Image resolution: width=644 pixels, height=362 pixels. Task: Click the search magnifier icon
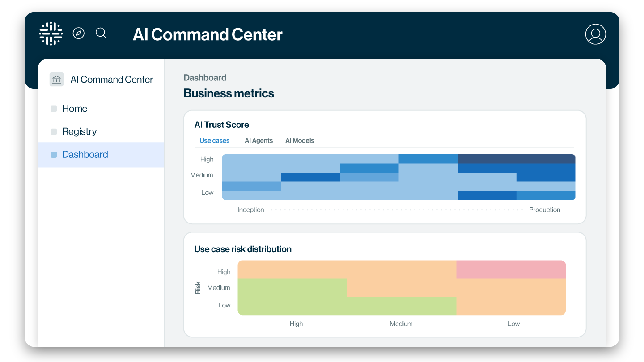[101, 33]
